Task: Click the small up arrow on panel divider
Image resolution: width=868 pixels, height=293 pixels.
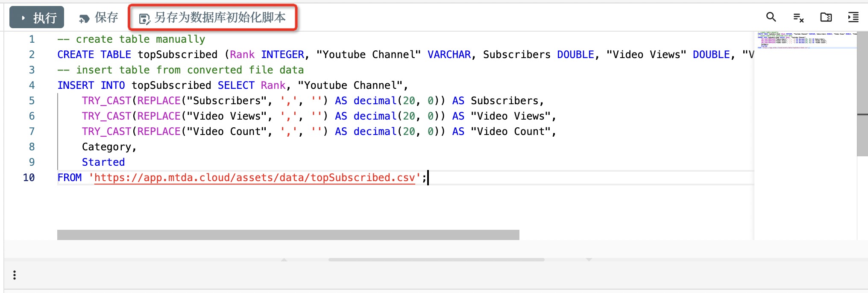Action: (284, 260)
